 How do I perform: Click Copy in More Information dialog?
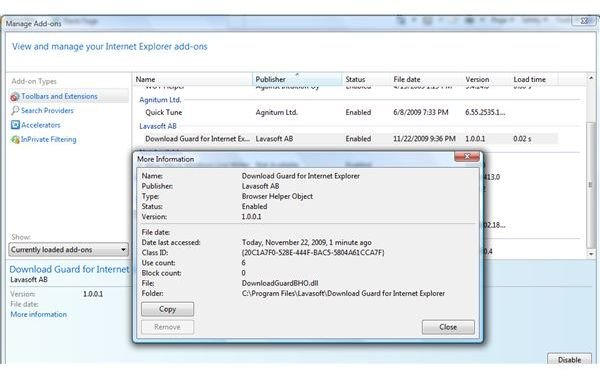(x=168, y=309)
